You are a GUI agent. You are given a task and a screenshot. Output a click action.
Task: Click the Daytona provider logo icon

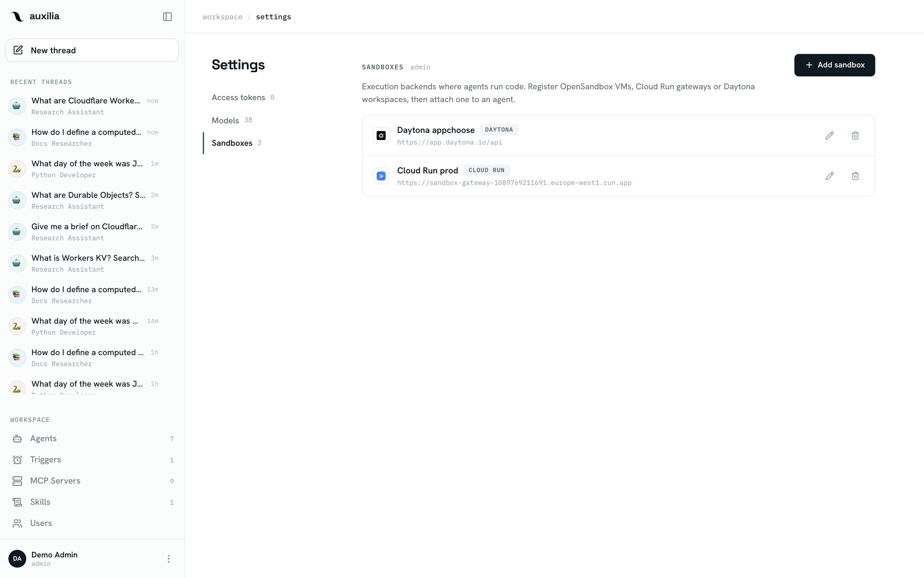pyautogui.click(x=381, y=136)
